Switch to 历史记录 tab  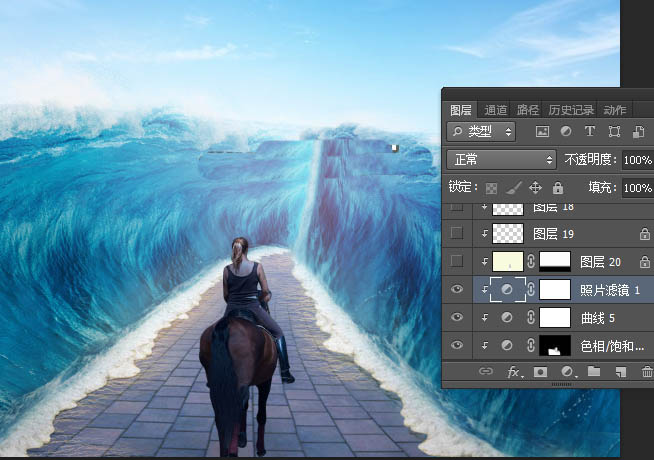pos(571,110)
